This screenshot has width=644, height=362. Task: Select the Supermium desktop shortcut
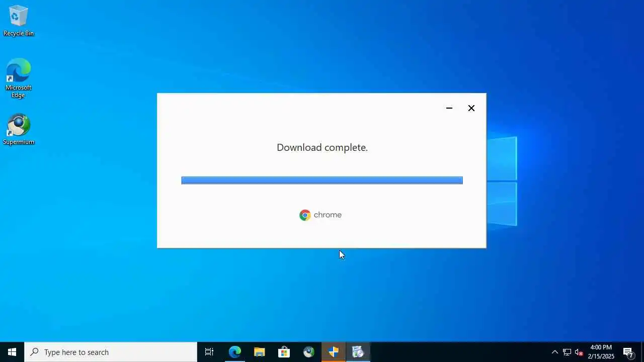tap(19, 129)
